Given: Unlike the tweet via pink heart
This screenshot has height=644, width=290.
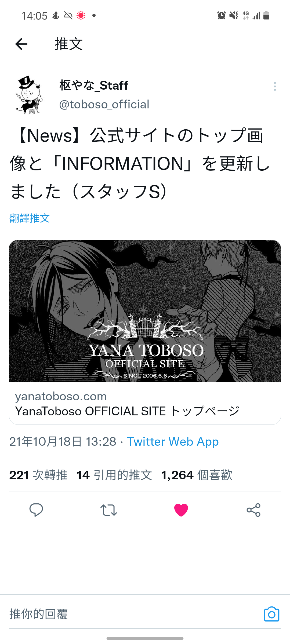Looking at the screenshot, I should (x=181, y=510).
